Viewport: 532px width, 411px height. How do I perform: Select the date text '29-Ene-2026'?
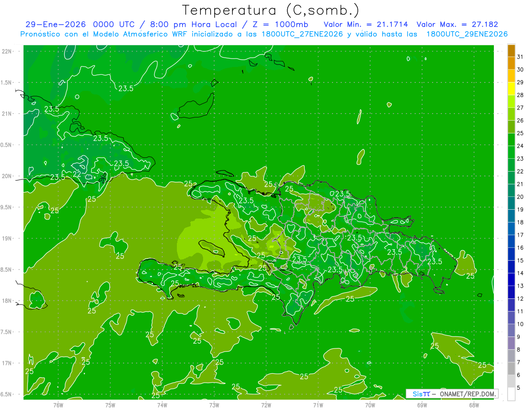tap(55, 24)
